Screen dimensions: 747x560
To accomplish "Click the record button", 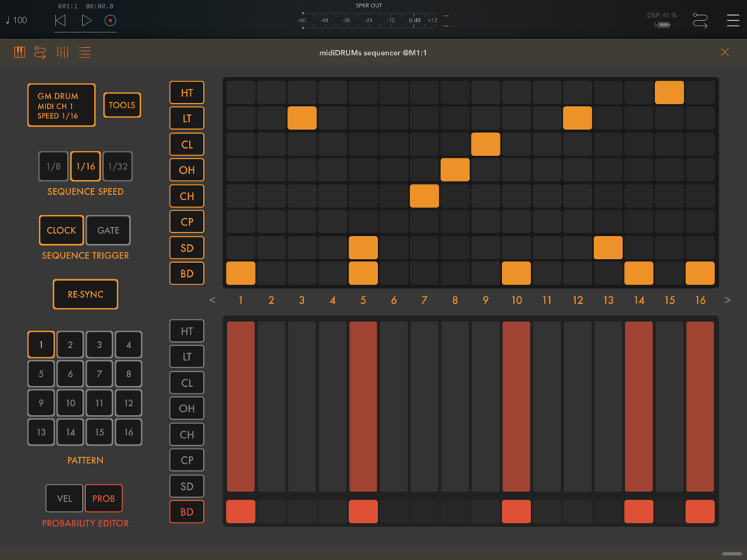I will (110, 21).
